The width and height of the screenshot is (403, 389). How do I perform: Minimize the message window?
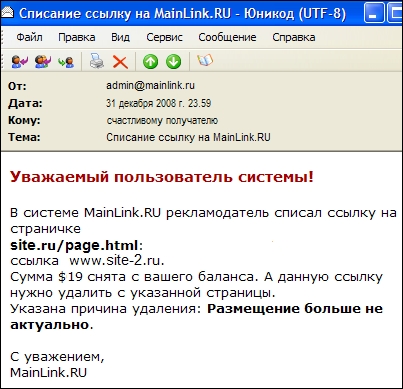374,13
